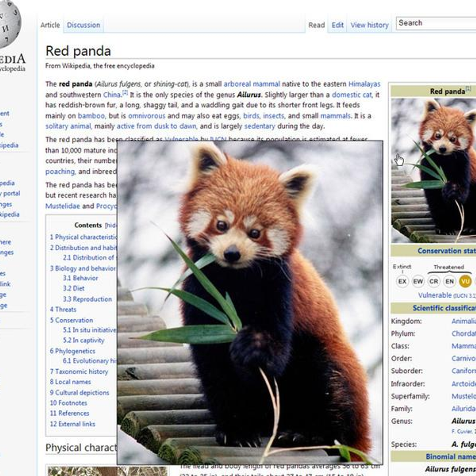Select the EX extinct status icon
Image resolution: width=476 pixels, height=476 pixels.
click(x=402, y=281)
